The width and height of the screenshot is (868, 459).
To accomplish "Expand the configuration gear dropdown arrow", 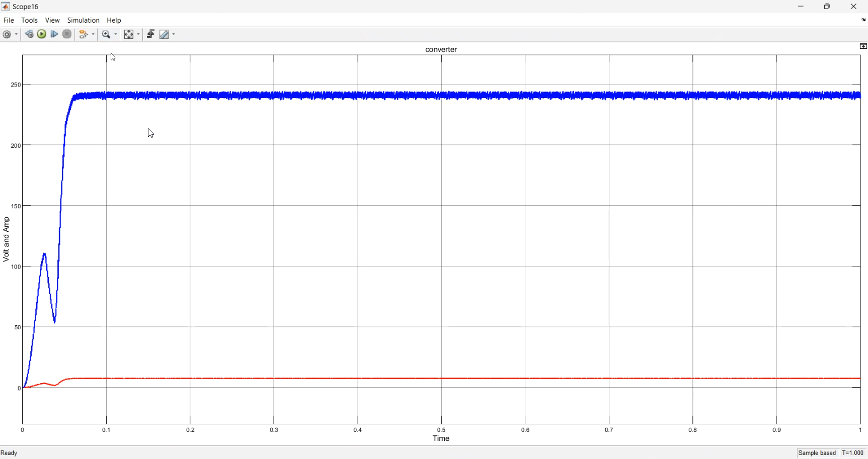I will click(17, 35).
